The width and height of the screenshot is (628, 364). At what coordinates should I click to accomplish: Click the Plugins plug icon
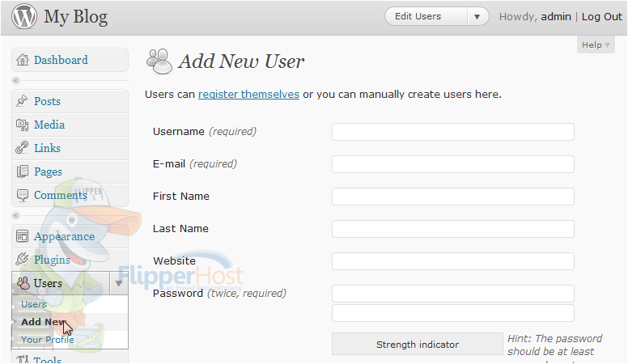tap(22, 259)
